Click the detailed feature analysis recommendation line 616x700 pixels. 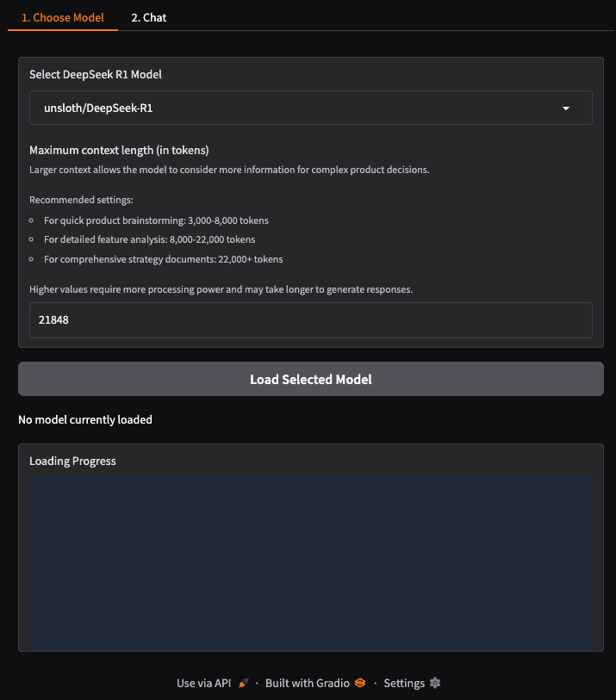point(149,239)
